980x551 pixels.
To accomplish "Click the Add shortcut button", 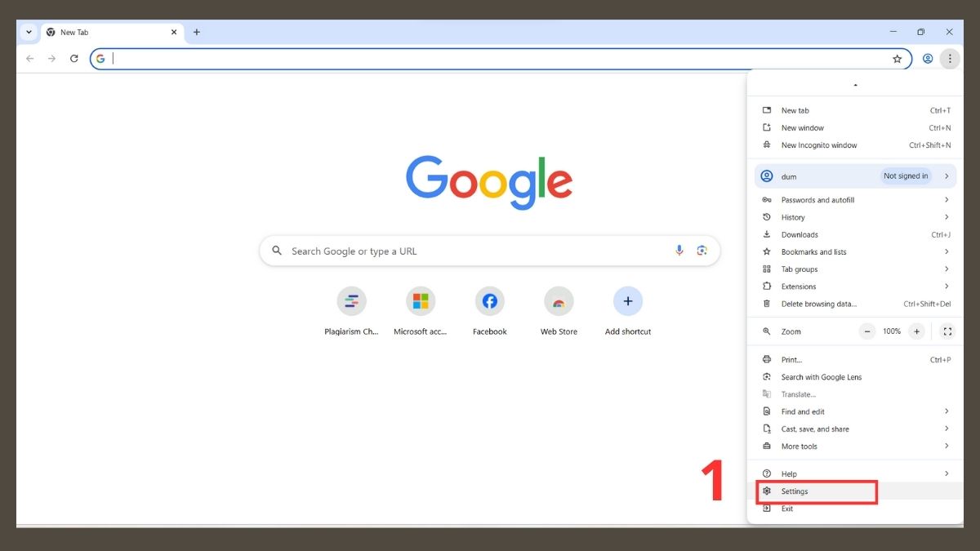I will coord(628,312).
